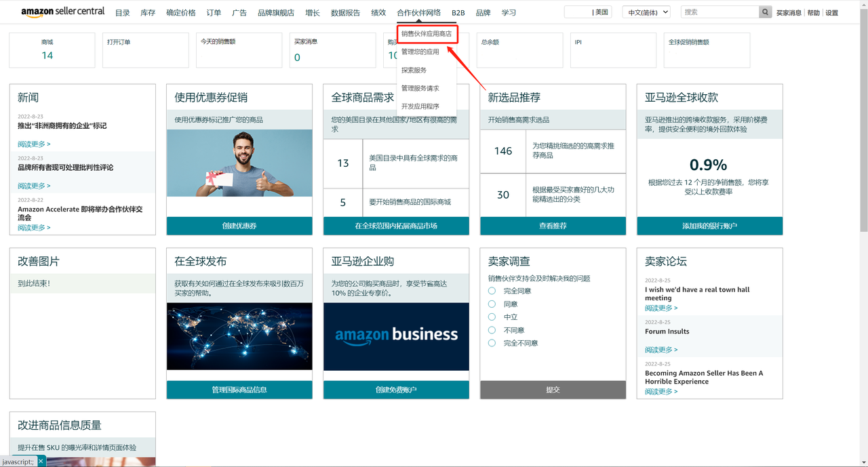
Task: Select the 探索服务 menu entry
Action: pyautogui.click(x=414, y=70)
